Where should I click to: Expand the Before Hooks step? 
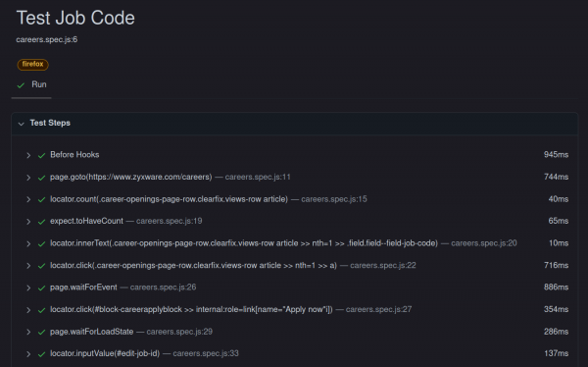point(28,155)
